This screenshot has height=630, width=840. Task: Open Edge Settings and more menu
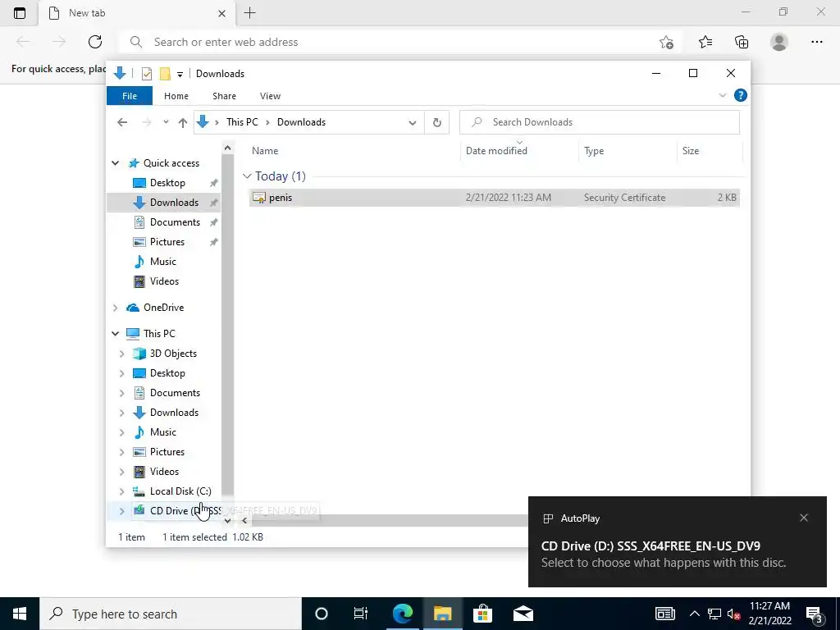816,42
